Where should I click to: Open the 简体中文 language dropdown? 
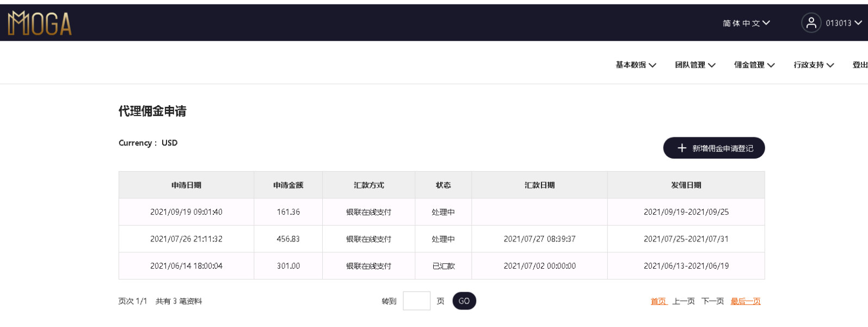point(746,23)
